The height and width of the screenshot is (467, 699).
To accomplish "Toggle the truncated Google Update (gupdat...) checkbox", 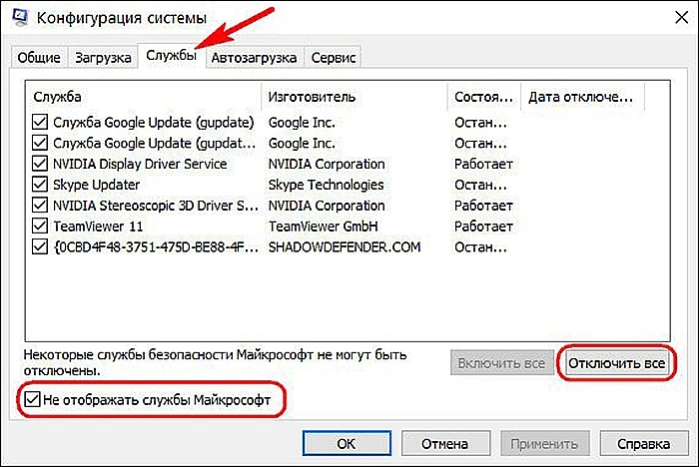I will pyautogui.click(x=40, y=143).
